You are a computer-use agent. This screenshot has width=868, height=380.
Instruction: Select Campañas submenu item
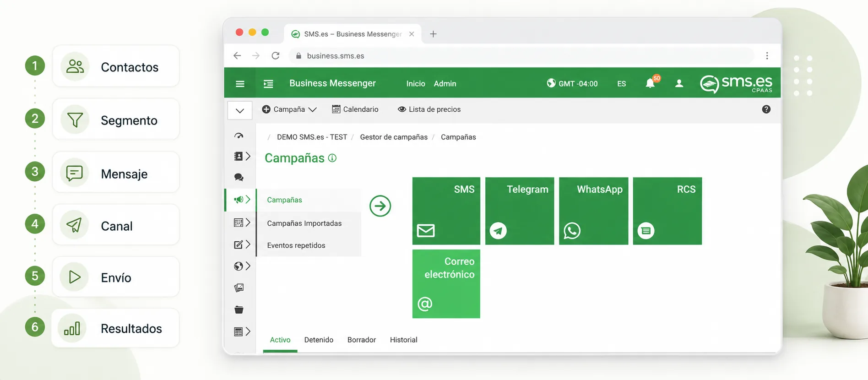[x=309, y=200]
